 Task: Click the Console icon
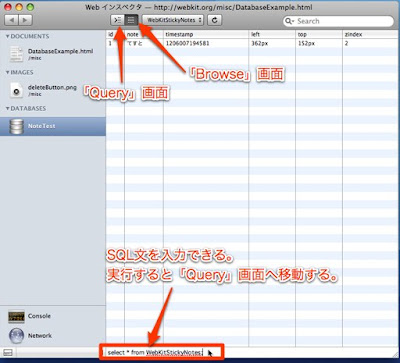[16, 316]
